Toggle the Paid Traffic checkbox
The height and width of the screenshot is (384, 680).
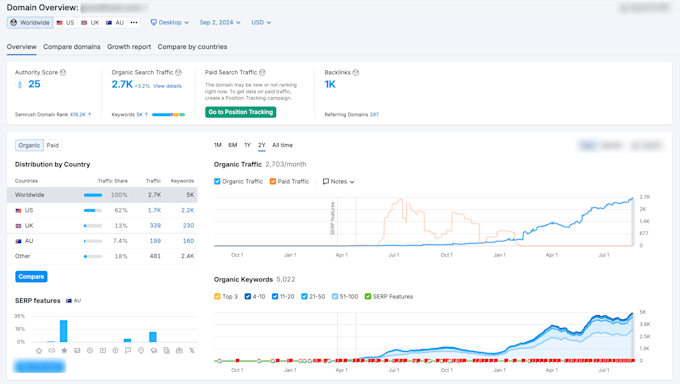coord(273,181)
